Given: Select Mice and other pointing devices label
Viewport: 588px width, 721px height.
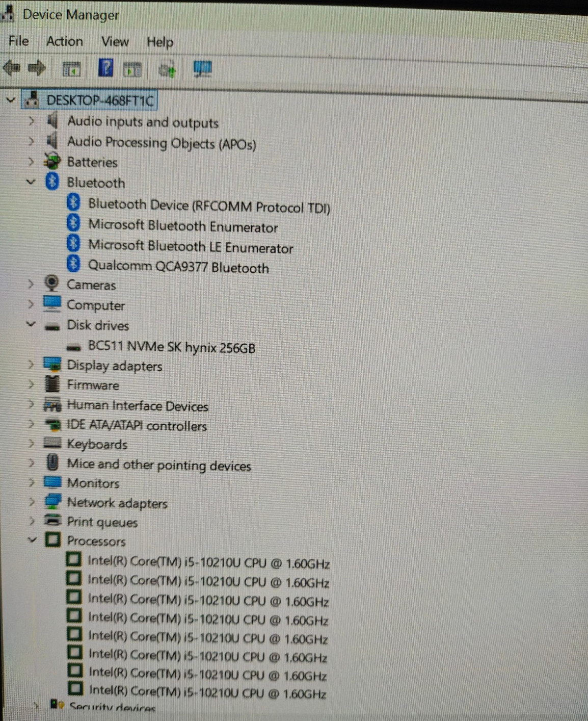Looking at the screenshot, I should coord(159,465).
